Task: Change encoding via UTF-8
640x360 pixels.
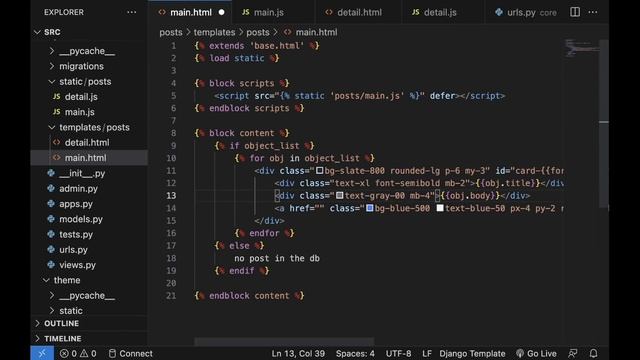Action: [x=398, y=353]
